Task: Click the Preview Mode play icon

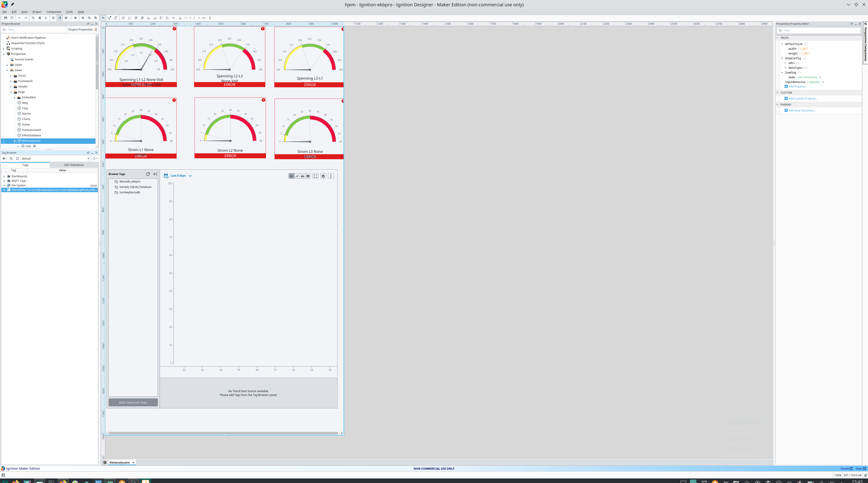Action: point(76,18)
